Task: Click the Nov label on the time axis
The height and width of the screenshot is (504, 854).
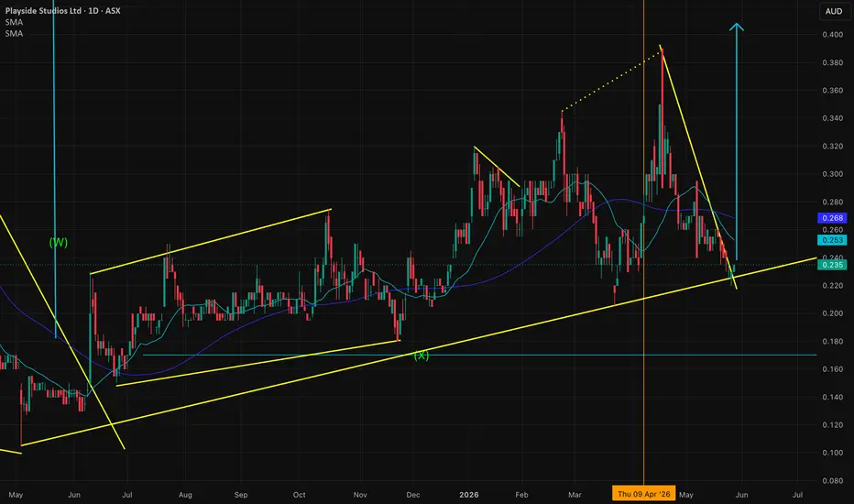Action: point(360,495)
